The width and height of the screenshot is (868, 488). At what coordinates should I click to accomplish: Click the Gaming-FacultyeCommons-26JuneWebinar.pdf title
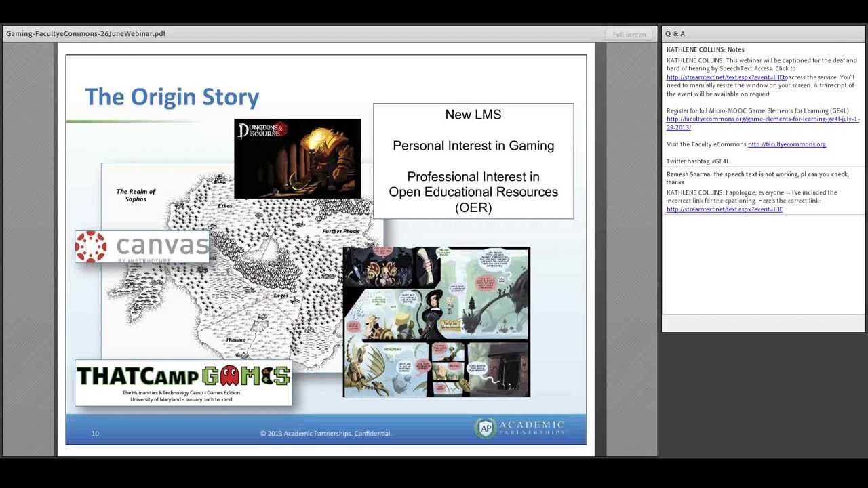click(x=85, y=33)
